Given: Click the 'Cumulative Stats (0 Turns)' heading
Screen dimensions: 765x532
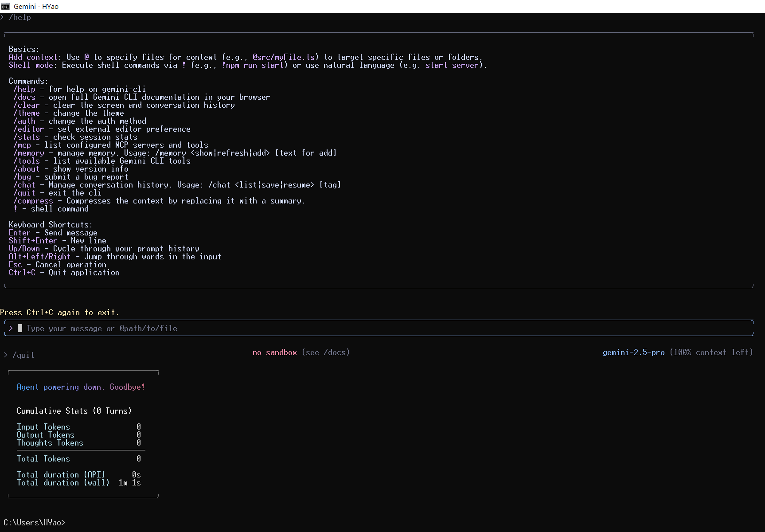Looking at the screenshot, I should coord(74,411).
